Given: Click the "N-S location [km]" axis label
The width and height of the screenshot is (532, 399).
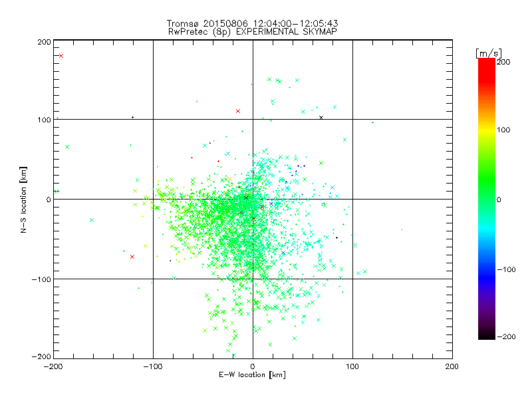Looking at the screenshot, I should (x=23, y=199).
